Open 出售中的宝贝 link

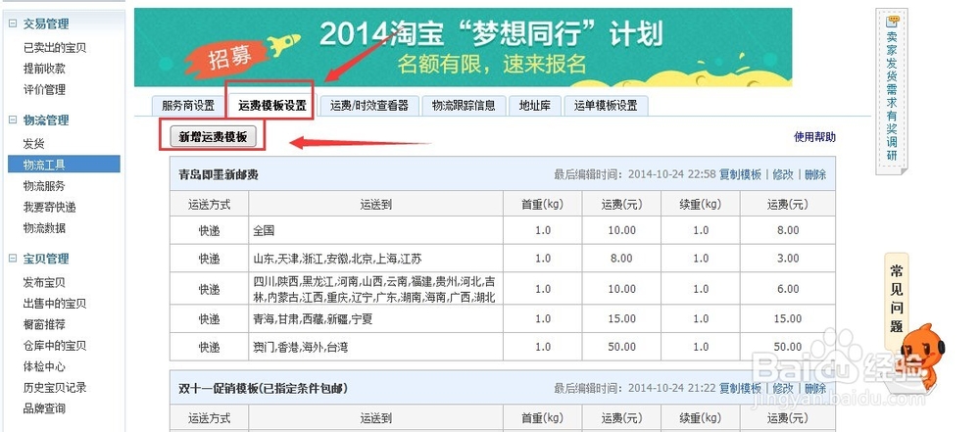[x=54, y=304]
